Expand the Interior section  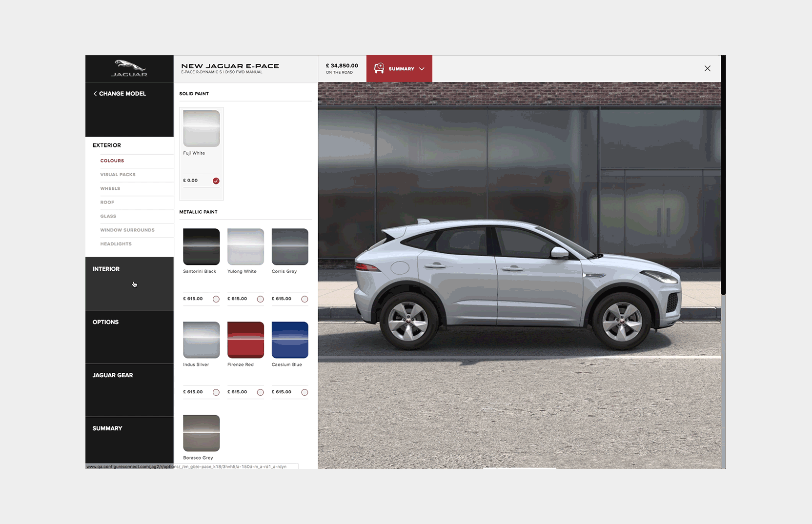129,283
